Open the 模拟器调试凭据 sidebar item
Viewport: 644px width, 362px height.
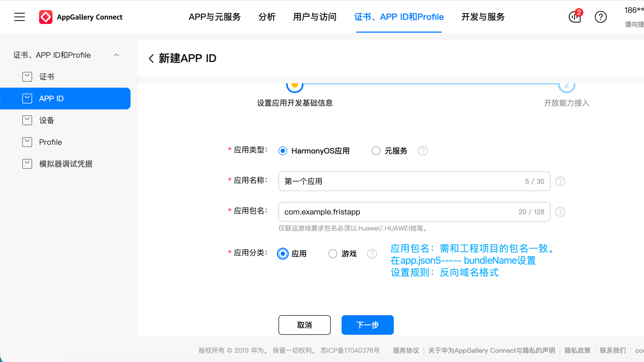pos(65,164)
